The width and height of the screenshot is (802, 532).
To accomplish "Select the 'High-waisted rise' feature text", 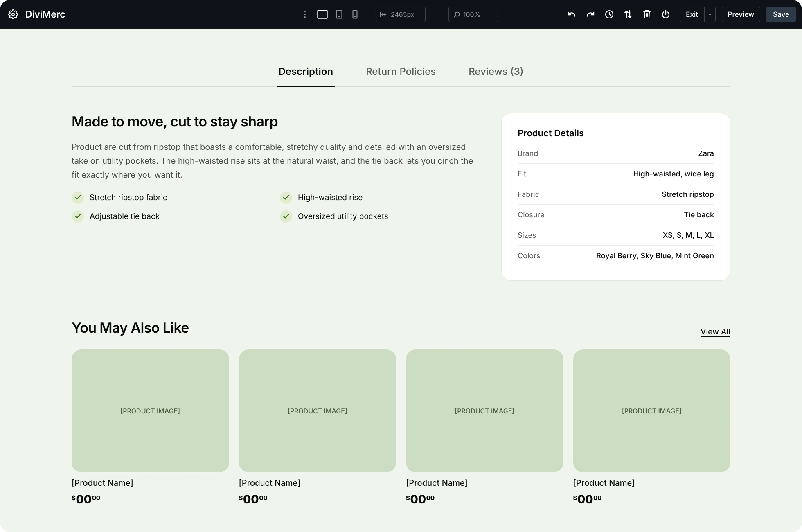I will [x=330, y=198].
